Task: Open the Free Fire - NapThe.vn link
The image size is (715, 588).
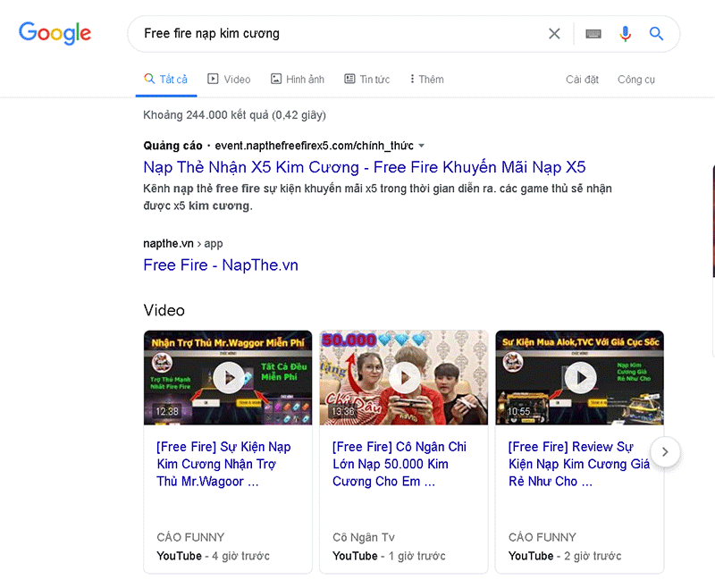Action: [220, 265]
